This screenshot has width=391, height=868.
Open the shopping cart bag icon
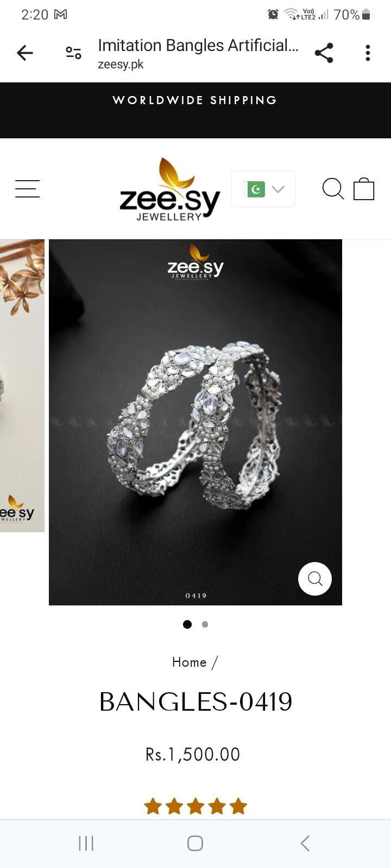click(364, 189)
